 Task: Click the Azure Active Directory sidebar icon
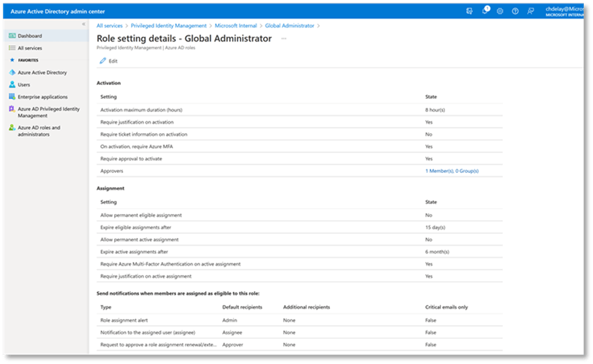click(x=12, y=72)
